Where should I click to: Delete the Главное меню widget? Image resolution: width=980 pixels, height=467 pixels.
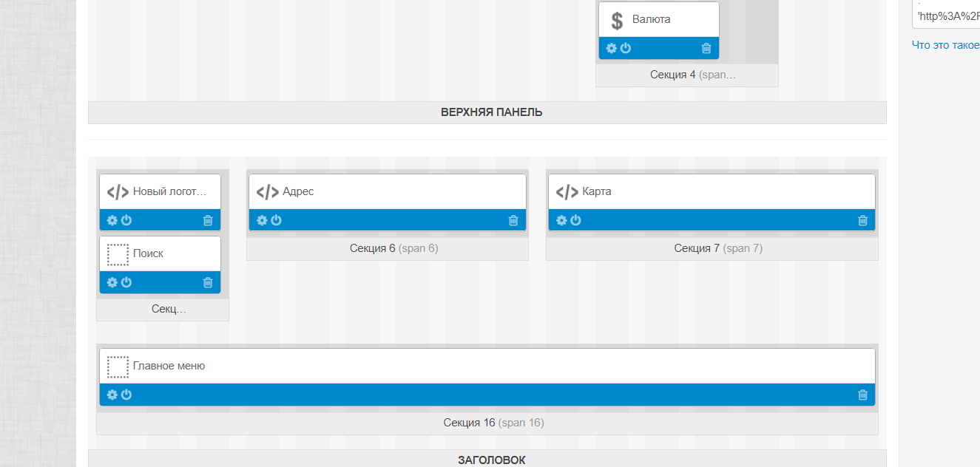[862, 395]
